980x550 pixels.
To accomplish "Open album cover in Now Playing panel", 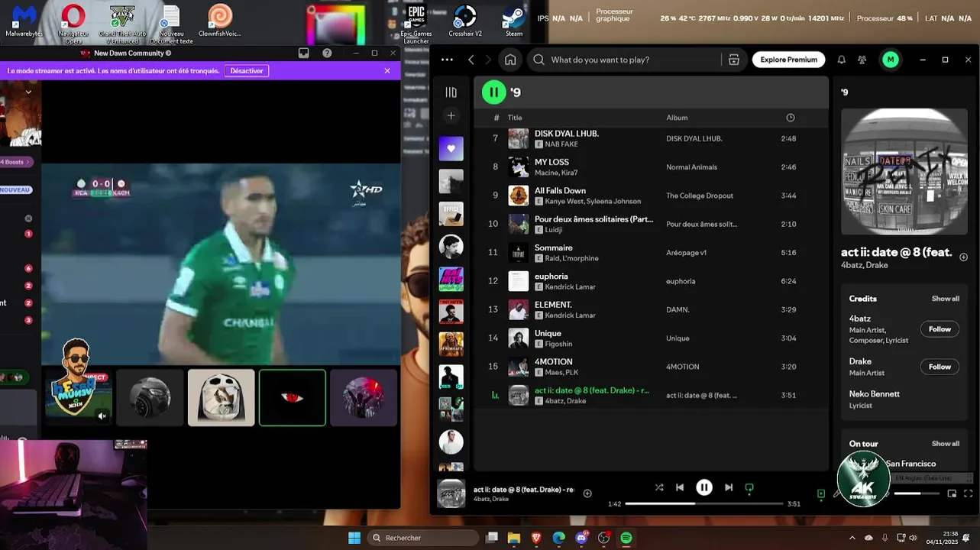I will 904,172.
